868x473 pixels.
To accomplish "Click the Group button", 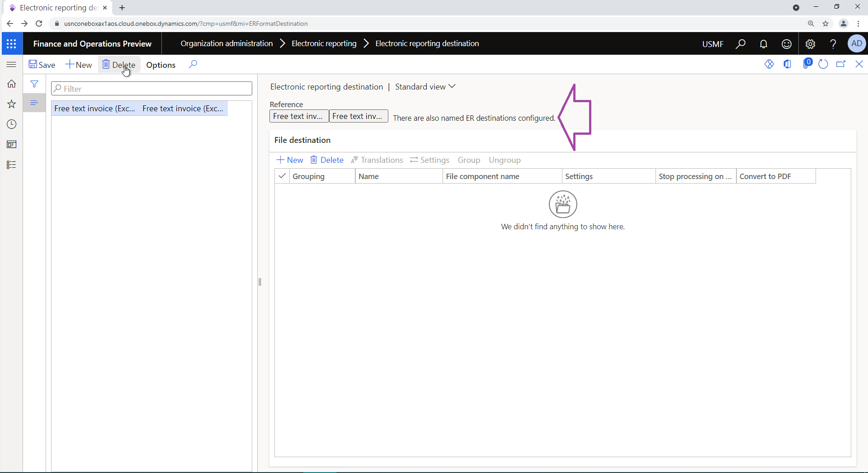I will pos(469,160).
